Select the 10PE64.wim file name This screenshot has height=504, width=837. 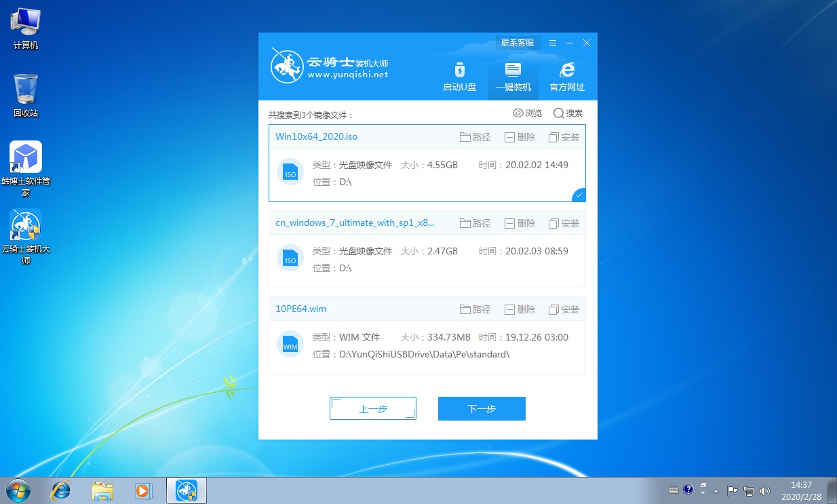click(300, 309)
